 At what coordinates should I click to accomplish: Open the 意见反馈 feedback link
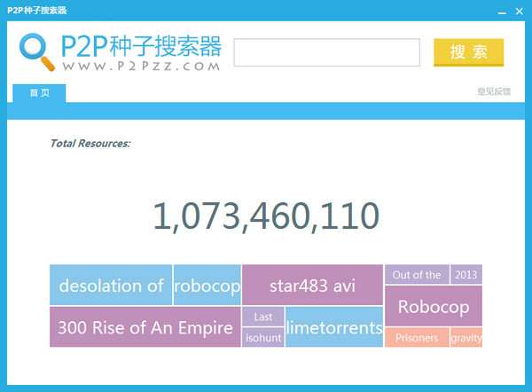(x=494, y=91)
